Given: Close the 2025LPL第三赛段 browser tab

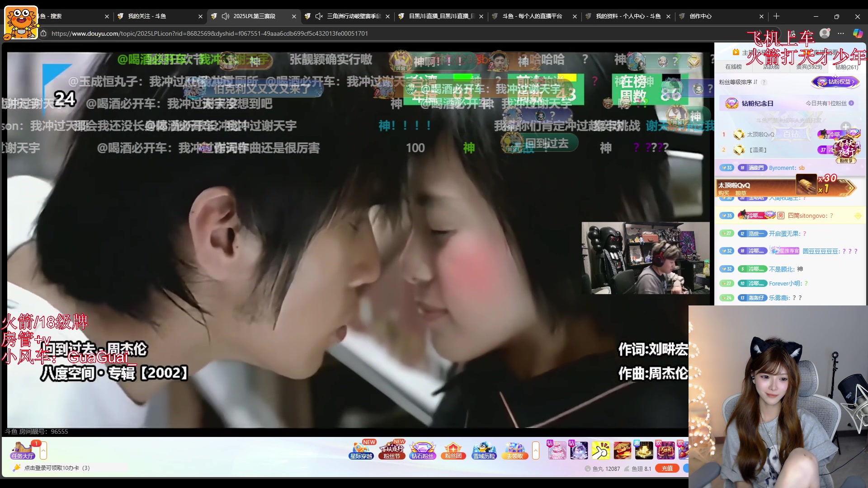Looking at the screenshot, I should tap(294, 16).
